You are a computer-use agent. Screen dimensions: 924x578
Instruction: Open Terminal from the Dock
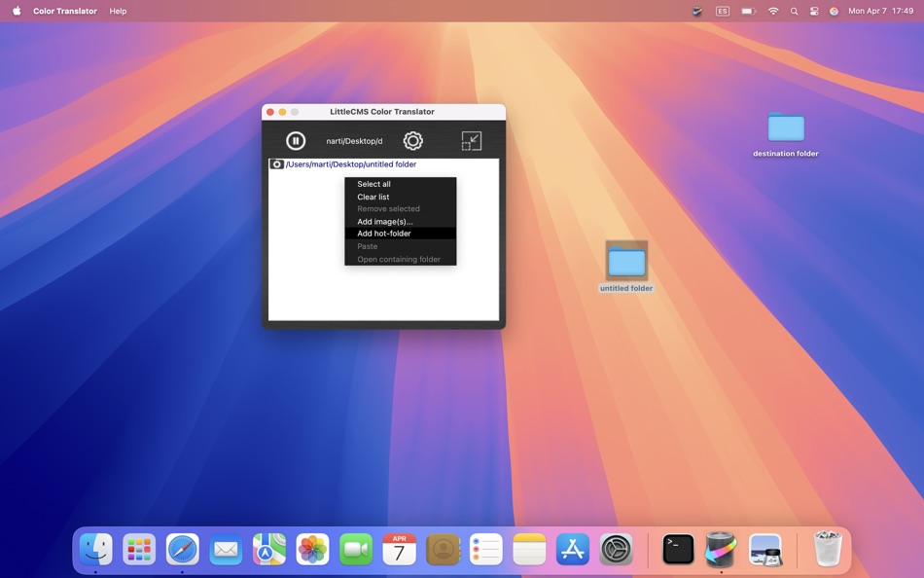pos(678,549)
